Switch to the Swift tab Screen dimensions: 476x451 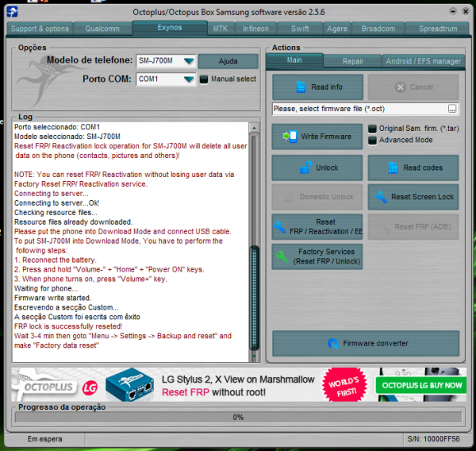(x=300, y=29)
